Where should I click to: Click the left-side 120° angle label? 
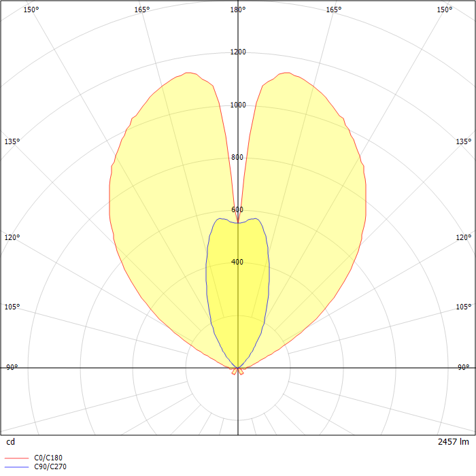(x=12, y=237)
